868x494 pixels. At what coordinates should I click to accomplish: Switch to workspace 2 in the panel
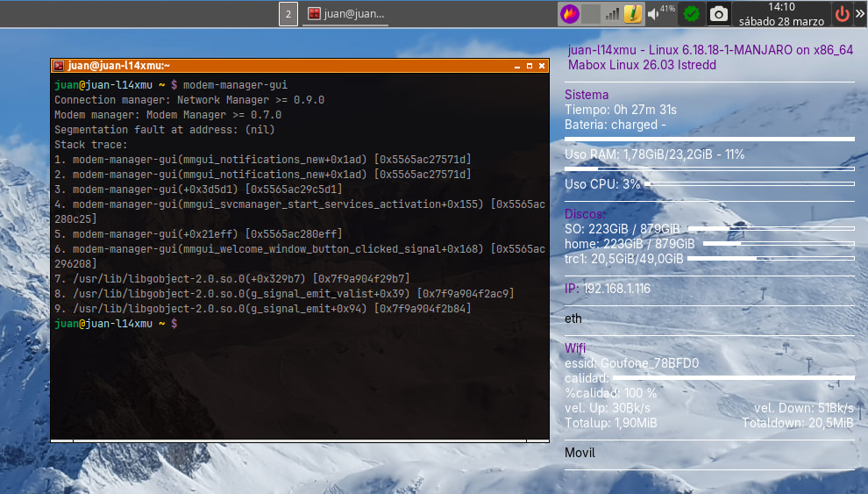point(288,14)
